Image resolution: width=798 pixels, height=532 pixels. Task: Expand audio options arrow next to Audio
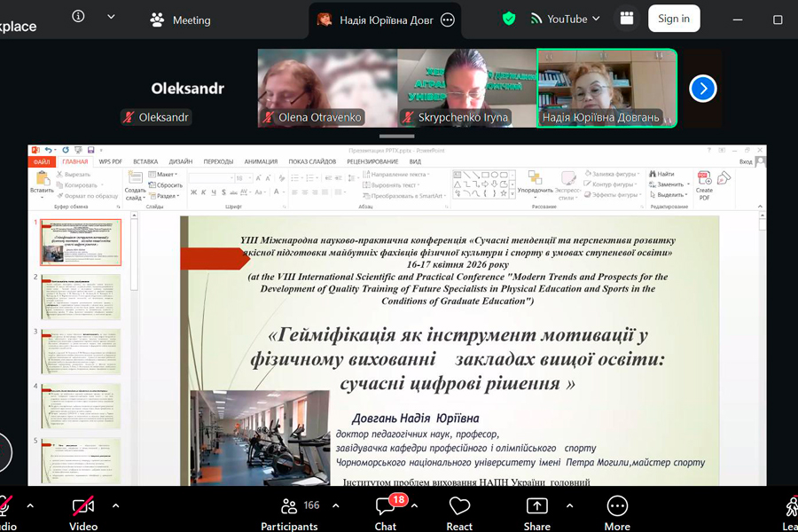30,506
